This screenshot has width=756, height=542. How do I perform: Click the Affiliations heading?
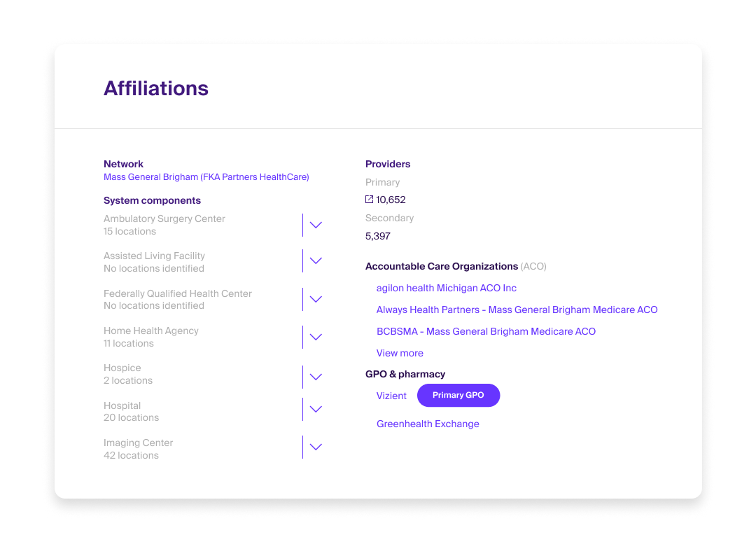click(x=156, y=88)
